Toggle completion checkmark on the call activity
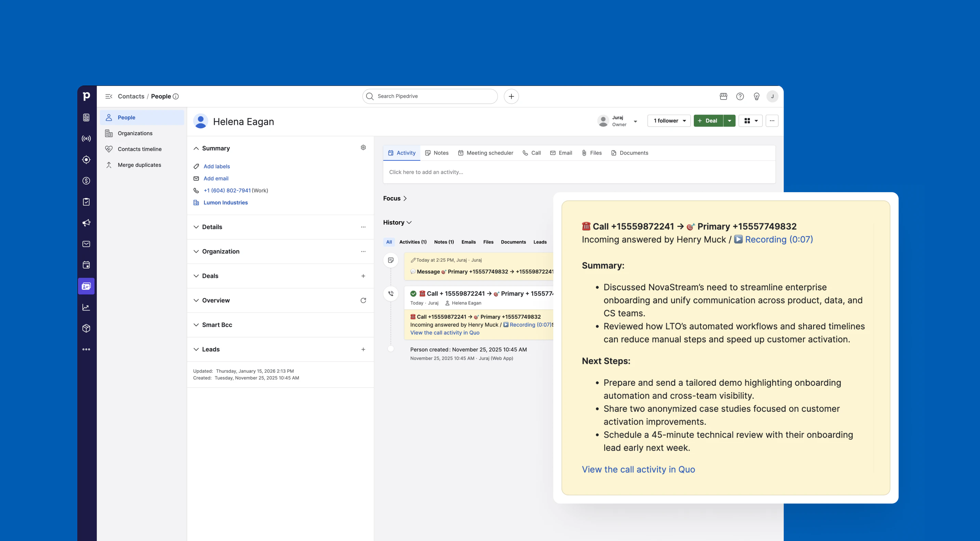This screenshot has height=541, width=980. [x=413, y=293]
